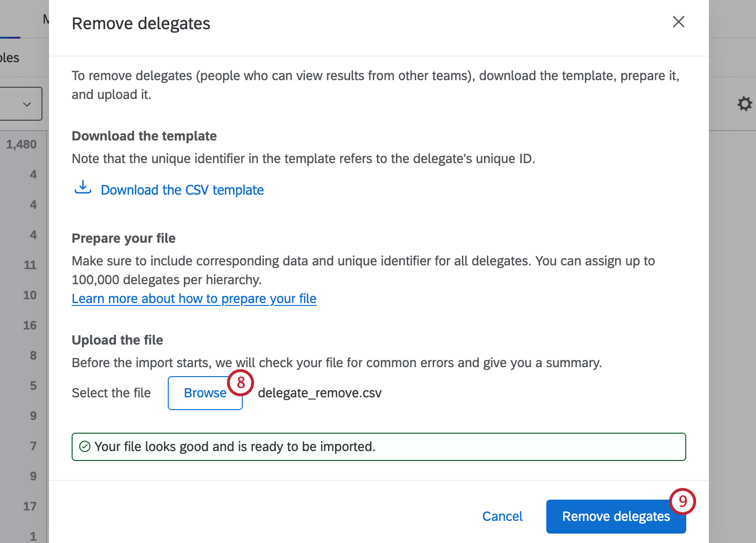Close the Remove delegates dialog with the X
The image size is (756, 543).
(678, 22)
